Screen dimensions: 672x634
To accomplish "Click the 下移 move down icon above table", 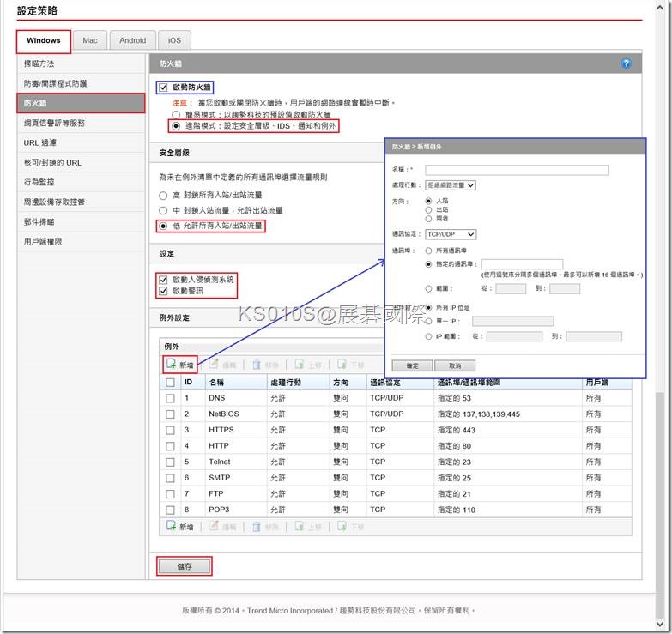I will tap(342, 365).
